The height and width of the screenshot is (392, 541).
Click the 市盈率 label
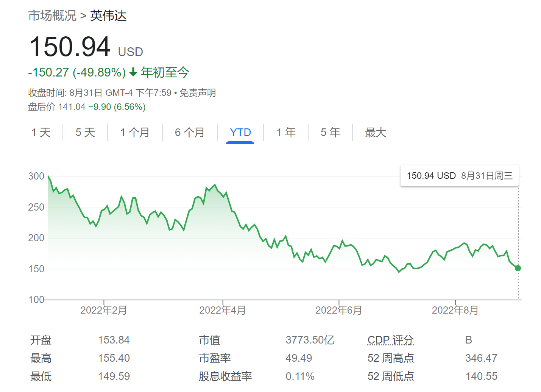215,358
